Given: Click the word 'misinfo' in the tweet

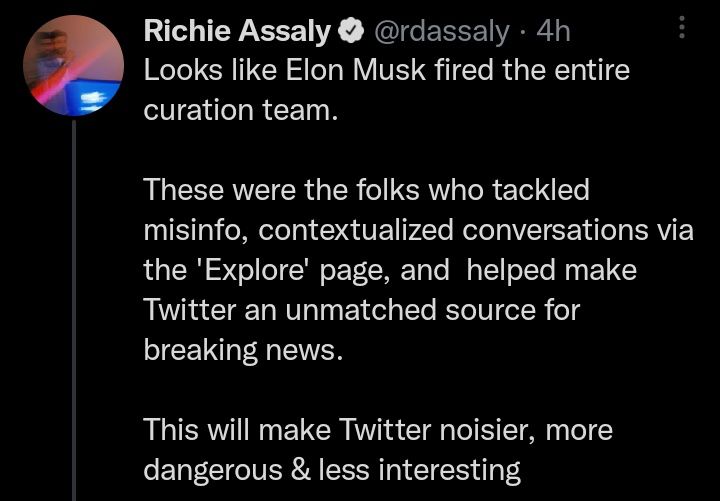Looking at the screenshot, I should point(198,229).
